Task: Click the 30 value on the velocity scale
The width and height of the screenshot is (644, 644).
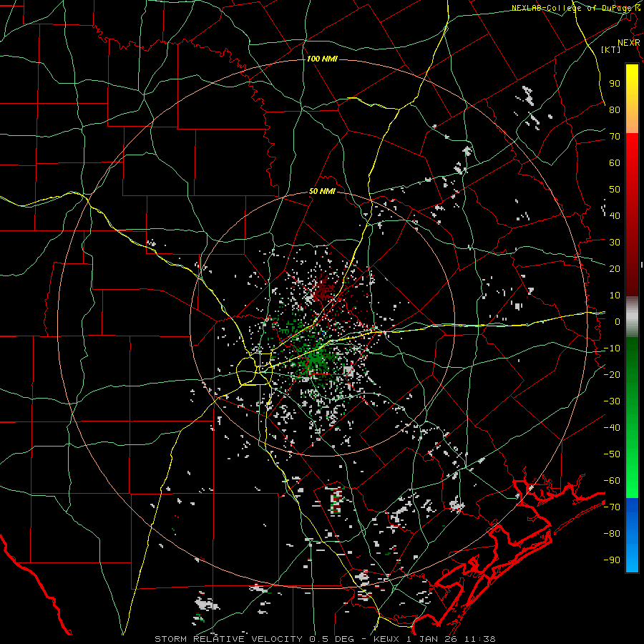Action: click(615, 243)
